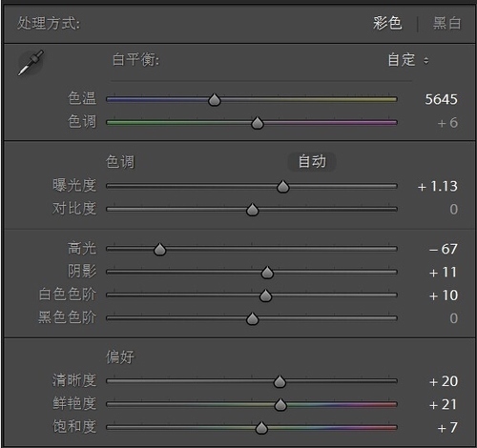The width and height of the screenshot is (477, 448).
Task: Switch treatment to 黑白
Action: 446,23
